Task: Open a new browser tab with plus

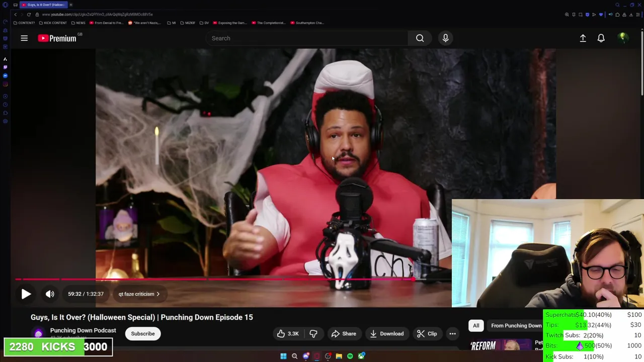Action: [71, 5]
